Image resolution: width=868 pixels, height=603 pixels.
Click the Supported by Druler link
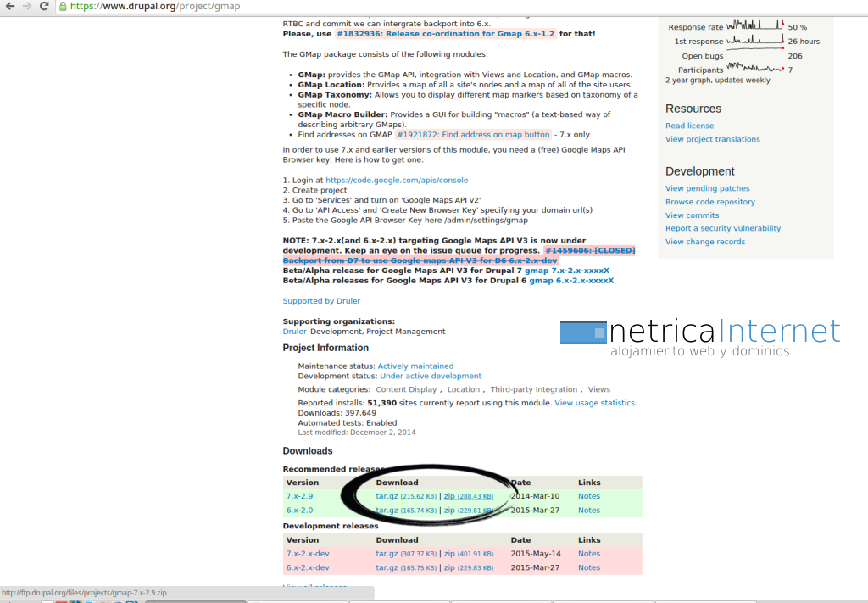tap(321, 301)
